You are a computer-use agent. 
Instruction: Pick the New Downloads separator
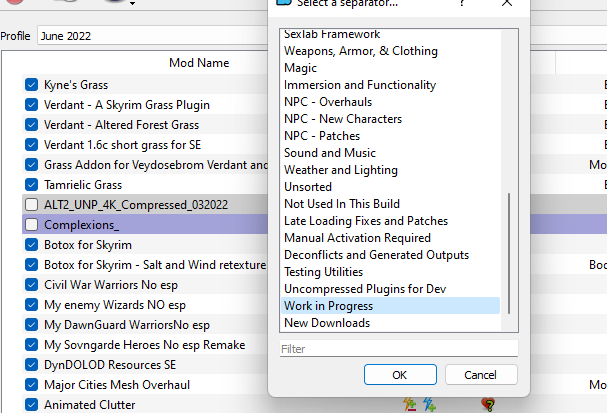click(x=327, y=323)
